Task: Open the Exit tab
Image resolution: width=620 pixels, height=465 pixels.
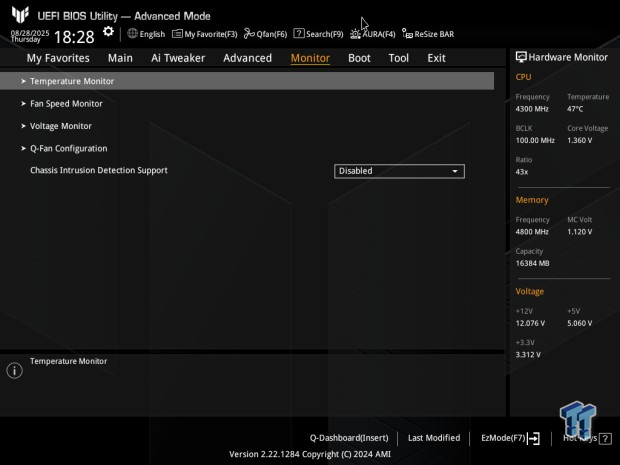Action: click(436, 58)
